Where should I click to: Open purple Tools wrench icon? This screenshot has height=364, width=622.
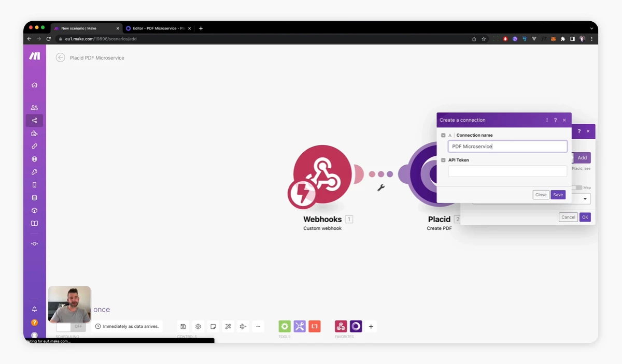coord(300,326)
